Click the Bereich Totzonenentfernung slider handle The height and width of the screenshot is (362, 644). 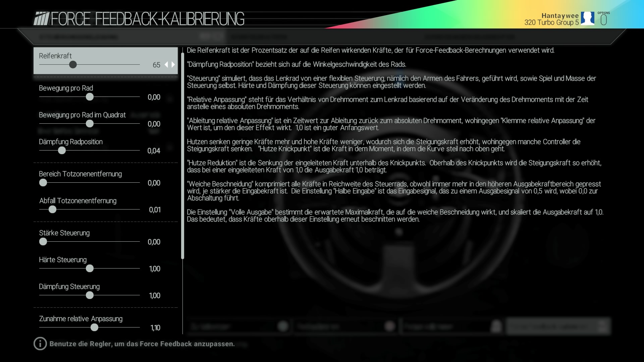pyautogui.click(x=43, y=183)
